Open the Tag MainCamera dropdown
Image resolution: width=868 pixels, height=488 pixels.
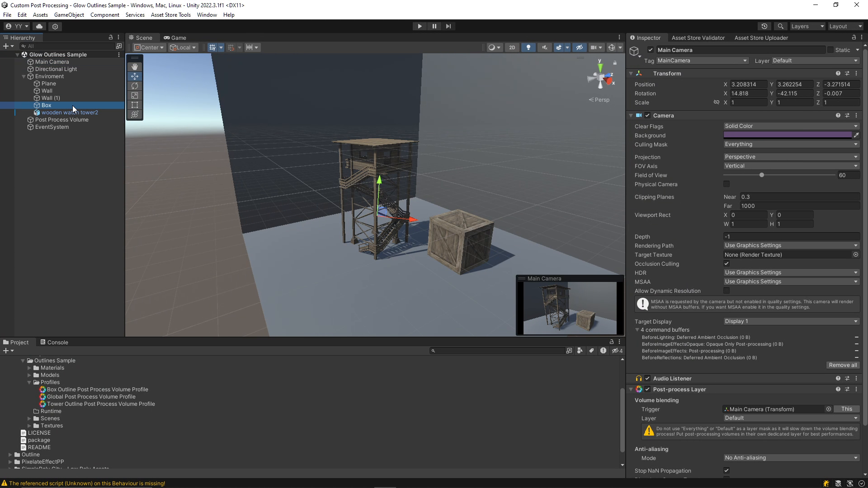[x=703, y=61]
